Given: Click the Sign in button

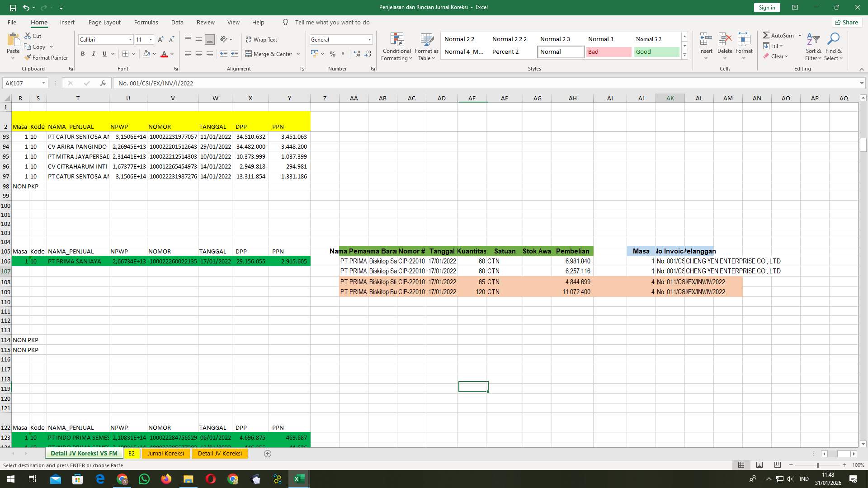Looking at the screenshot, I should [766, 7].
